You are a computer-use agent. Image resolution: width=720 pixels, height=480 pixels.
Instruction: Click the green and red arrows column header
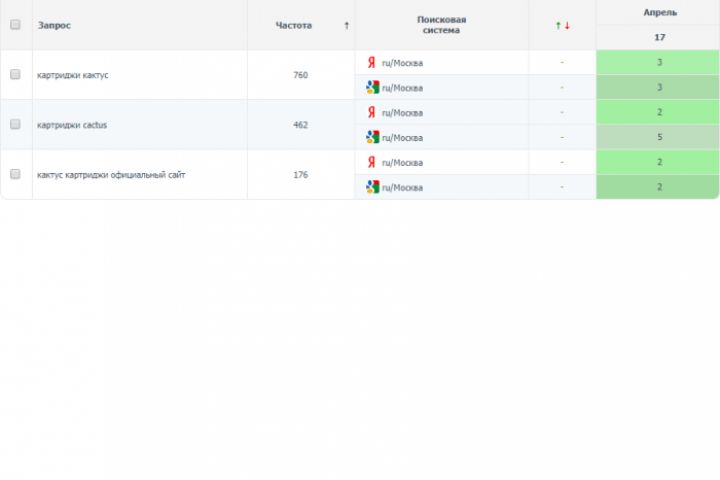(x=562, y=25)
